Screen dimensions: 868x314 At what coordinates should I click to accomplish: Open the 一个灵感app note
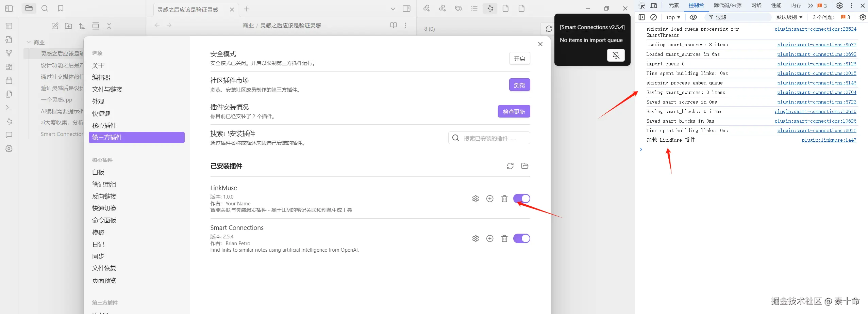56,100
